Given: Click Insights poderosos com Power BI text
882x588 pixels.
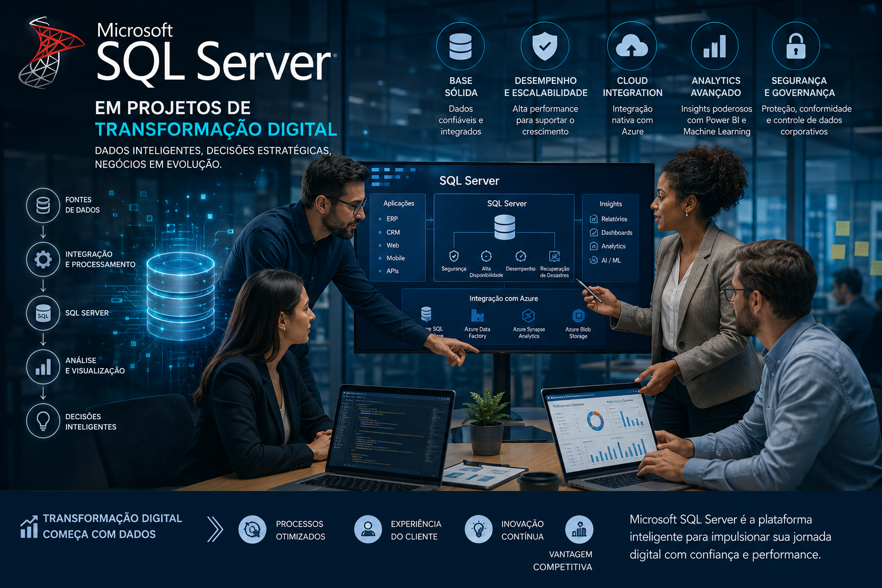Looking at the screenshot, I should pyautogui.click(x=717, y=120).
